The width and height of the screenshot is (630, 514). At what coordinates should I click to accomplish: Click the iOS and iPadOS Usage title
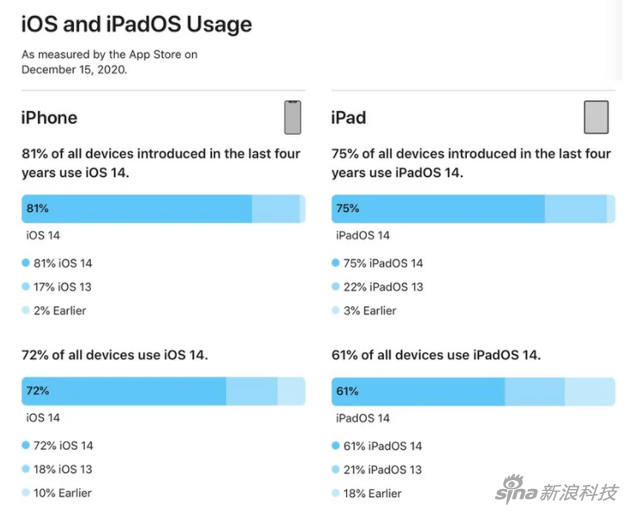[x=137, y=24]
